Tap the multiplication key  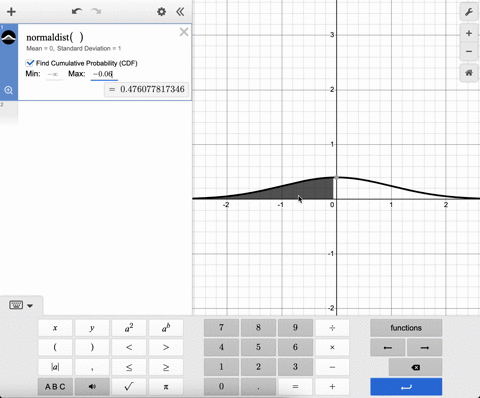(x=332, y=347)
